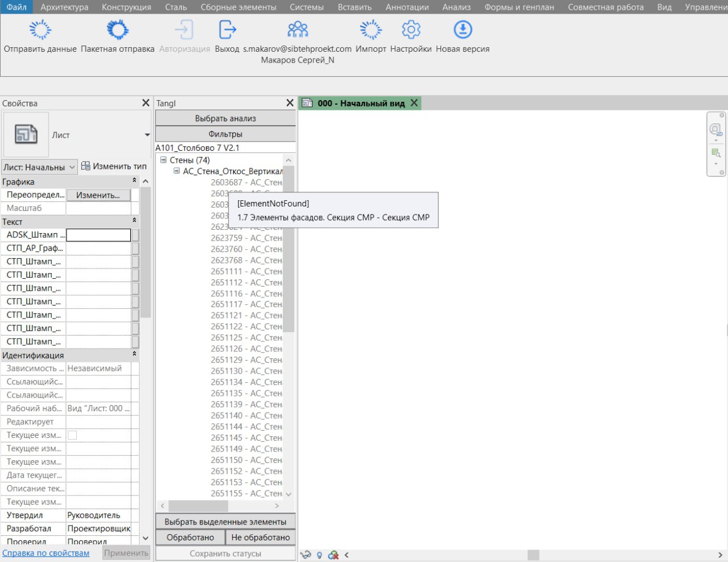Switch to the Конструкция ribbon tab
The width and height of the screenshot is (728, 562).
tap(126, 7)
